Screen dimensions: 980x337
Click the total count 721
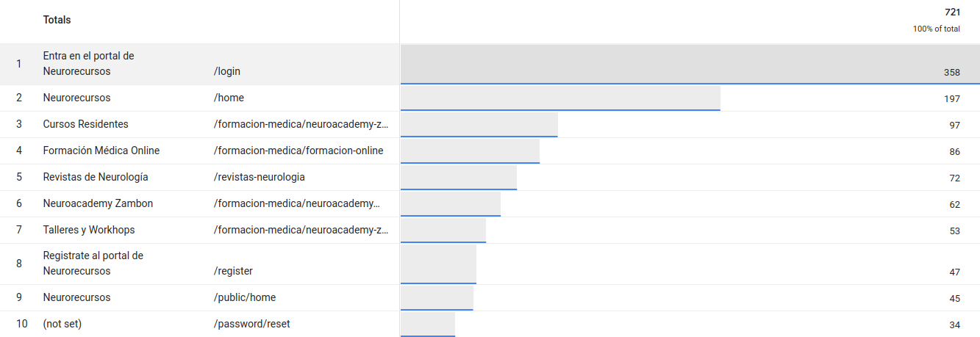tap(952, 12)
